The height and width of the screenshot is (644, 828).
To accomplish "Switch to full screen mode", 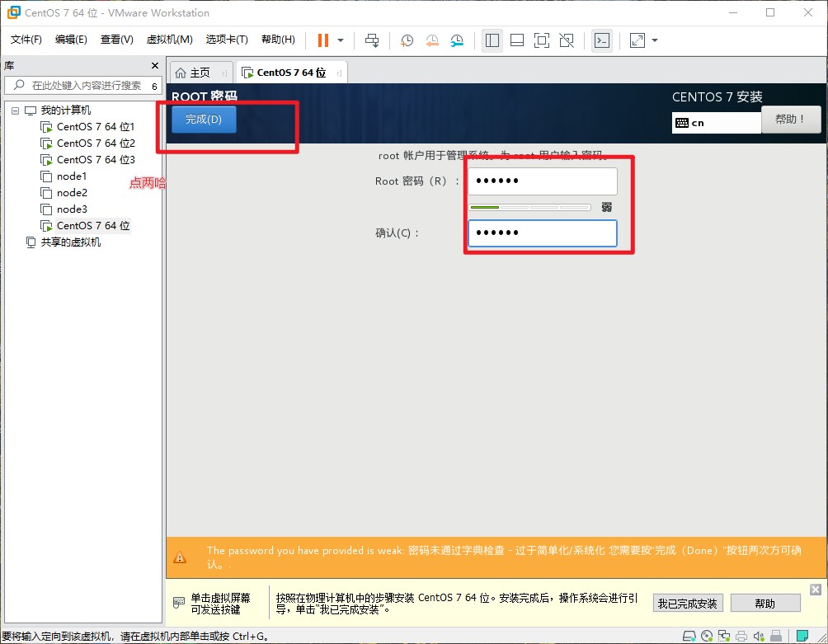I will click(x=542, y=40).
